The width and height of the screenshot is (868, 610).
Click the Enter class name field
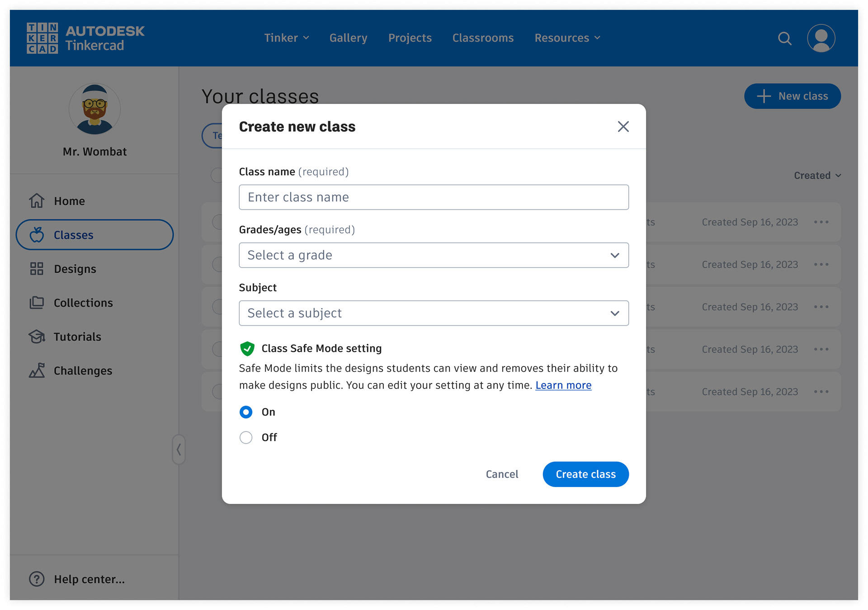coord(433,197)
